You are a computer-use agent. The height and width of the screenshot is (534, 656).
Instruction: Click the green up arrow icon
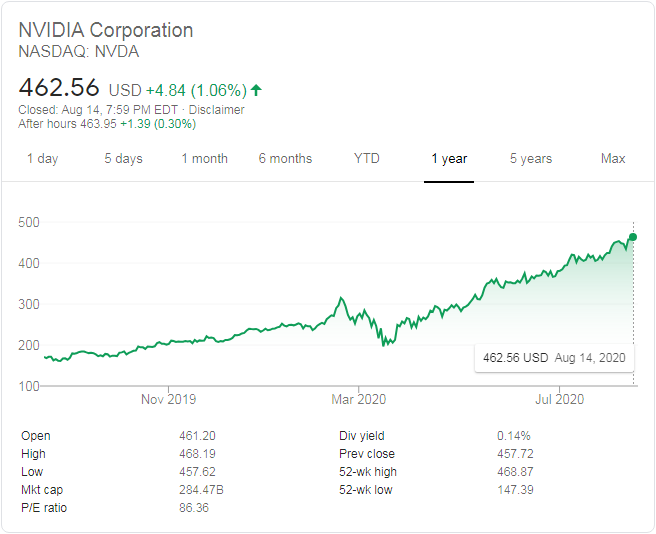pos(256,90)
